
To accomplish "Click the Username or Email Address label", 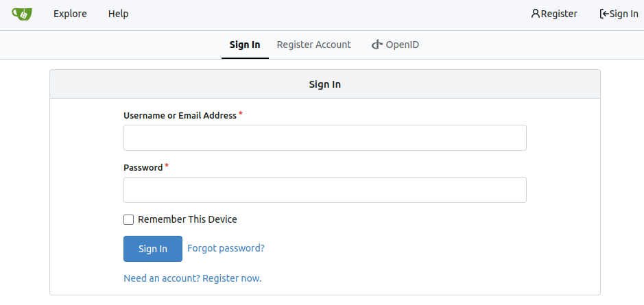I will pyautogui.click(x=180, y=116).
